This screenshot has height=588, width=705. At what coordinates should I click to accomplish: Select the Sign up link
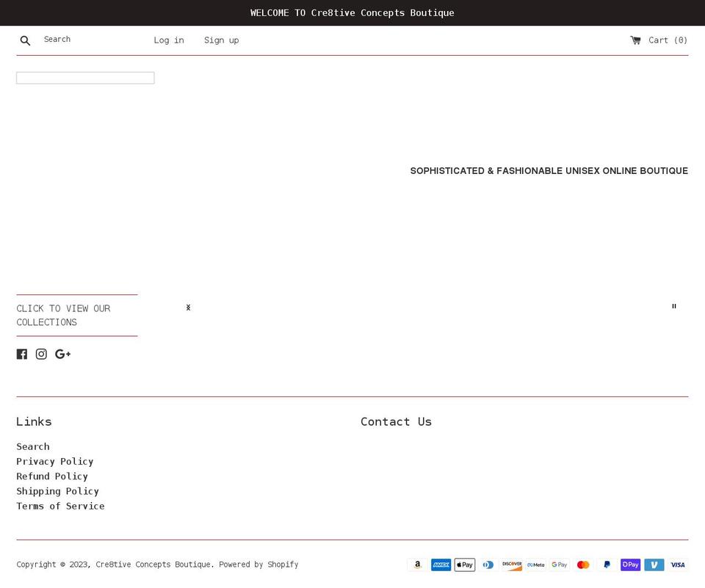[221, 40]
